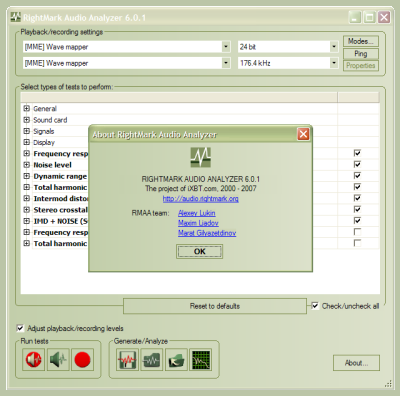Expand the Dynamic range tree node
Image resolution: width=400 pixels, height=396 pixels.
[27, 176]
